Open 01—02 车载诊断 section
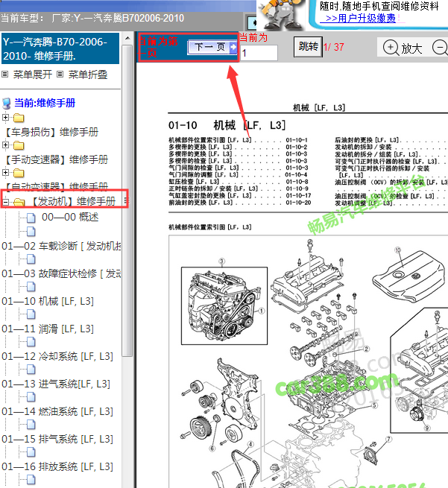This screenshot has height=488, width=448. click(x=61, y=246)
